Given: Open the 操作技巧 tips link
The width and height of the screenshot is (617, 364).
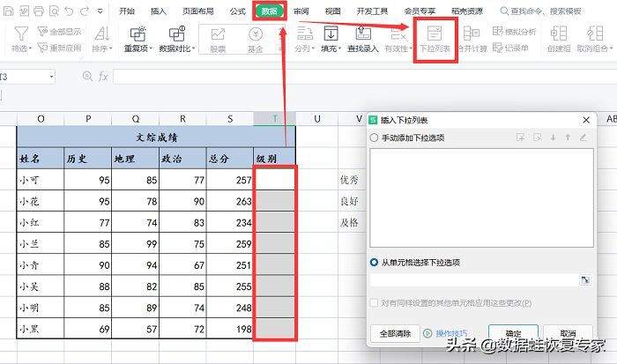Looking at the screenshot, I should point(451,334).
